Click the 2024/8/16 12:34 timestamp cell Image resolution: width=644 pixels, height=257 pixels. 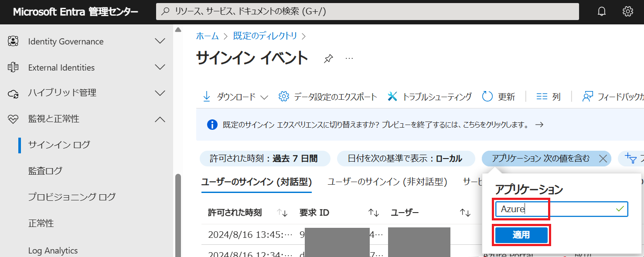[x=250, y=254]
